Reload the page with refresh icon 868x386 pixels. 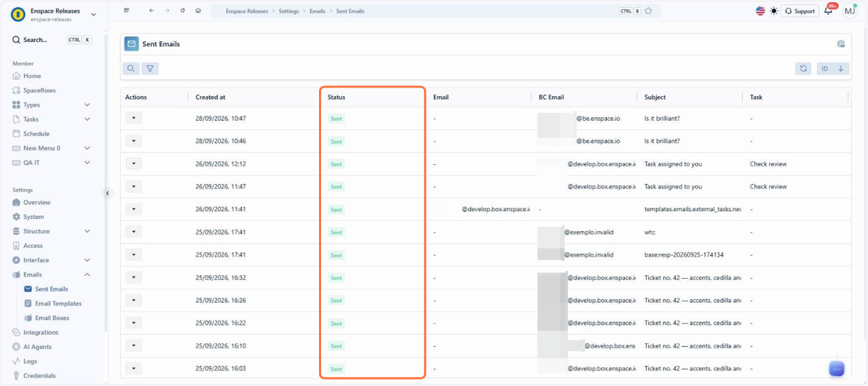182,11
